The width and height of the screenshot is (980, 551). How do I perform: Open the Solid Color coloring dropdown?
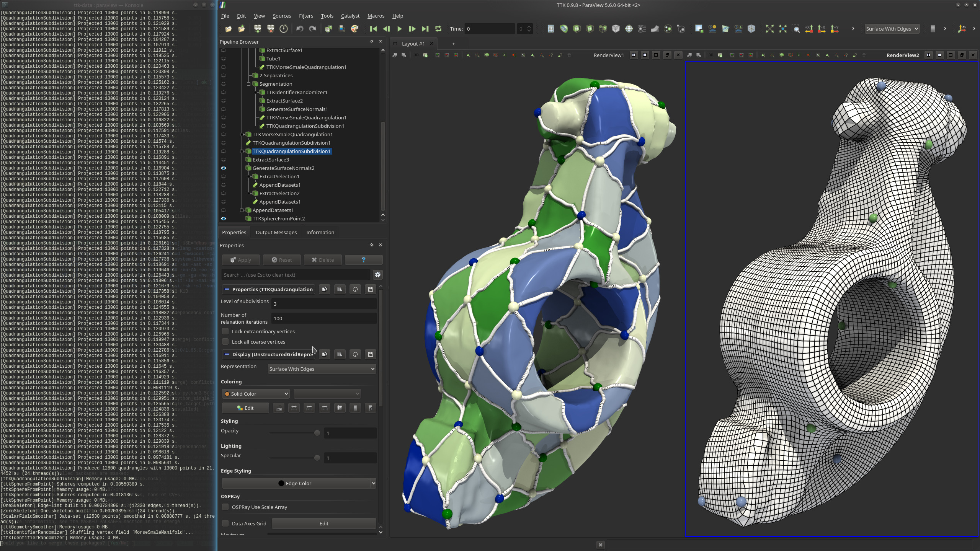point(256,394)
